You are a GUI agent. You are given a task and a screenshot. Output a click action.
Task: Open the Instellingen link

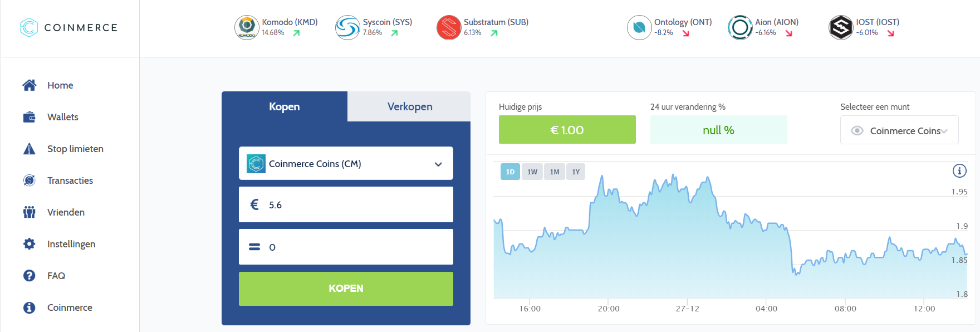click(71, 244)
